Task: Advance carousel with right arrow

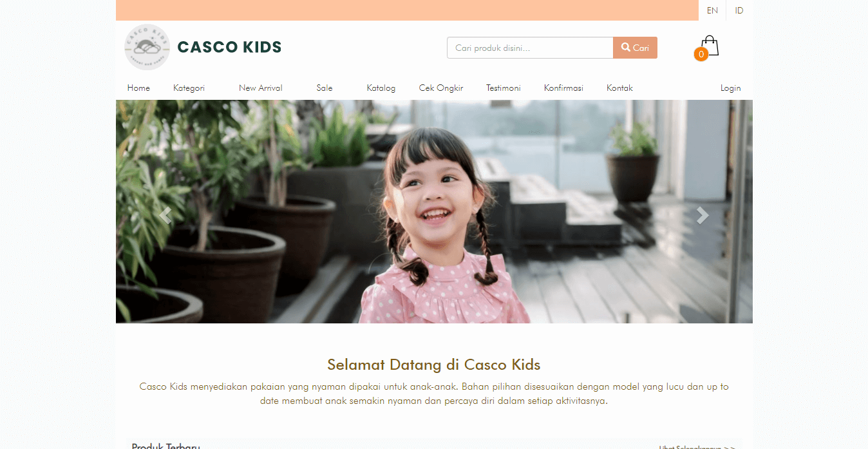Action: 703,216
